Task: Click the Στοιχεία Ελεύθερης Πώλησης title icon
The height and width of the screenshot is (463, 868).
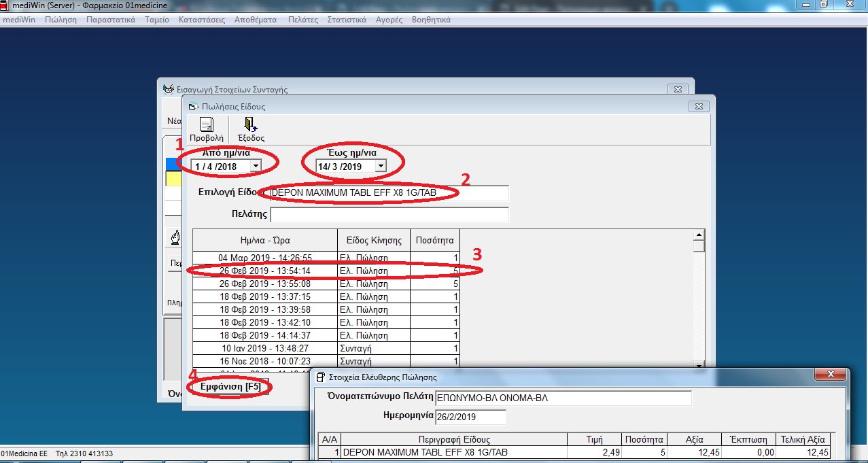Action: [321, 376]
